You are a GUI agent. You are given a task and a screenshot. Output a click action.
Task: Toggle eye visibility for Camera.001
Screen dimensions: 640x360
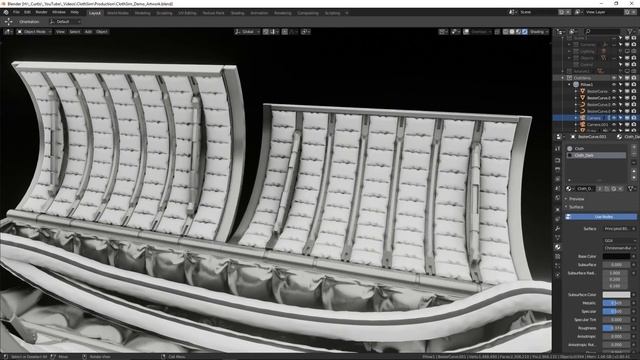[613, 124]
